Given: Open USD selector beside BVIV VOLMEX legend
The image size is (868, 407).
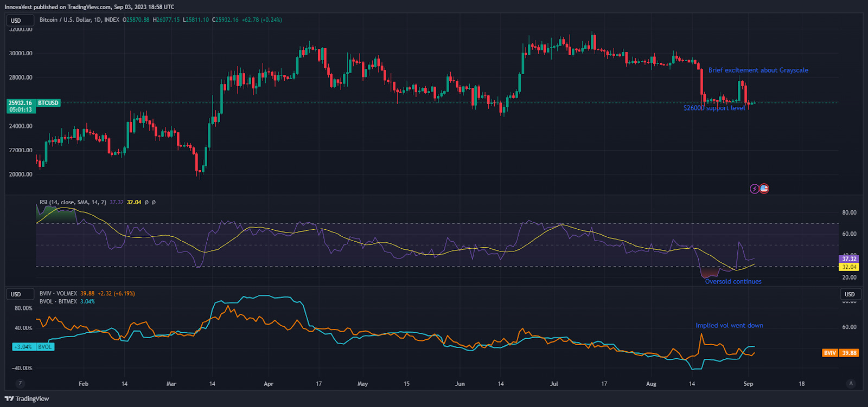Looking at the screenshot, I should point(20,294).
